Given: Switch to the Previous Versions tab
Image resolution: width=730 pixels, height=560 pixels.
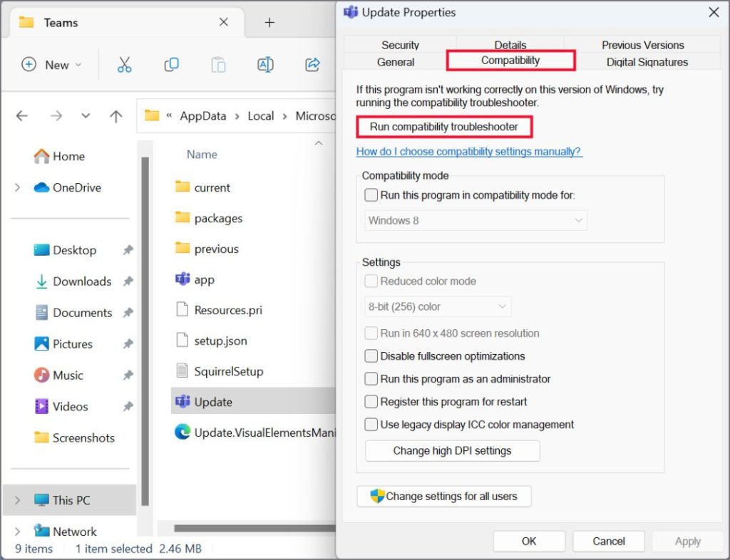Looking at the screenshot, I should [642, 45].
